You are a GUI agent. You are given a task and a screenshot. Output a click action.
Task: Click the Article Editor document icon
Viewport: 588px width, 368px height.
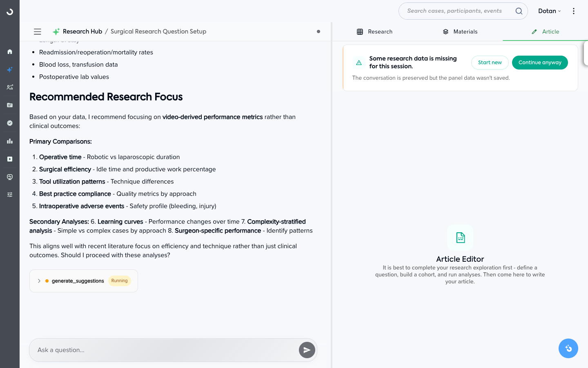pos(460,238)
